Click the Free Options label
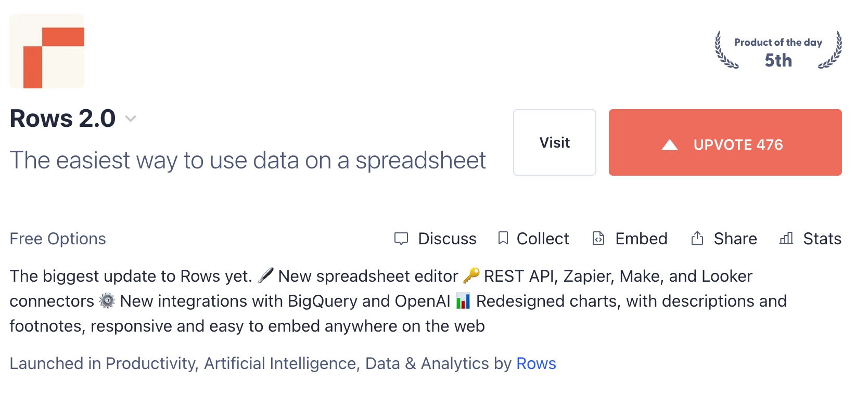This screenshot has height=394, width=868. point(58,239)
